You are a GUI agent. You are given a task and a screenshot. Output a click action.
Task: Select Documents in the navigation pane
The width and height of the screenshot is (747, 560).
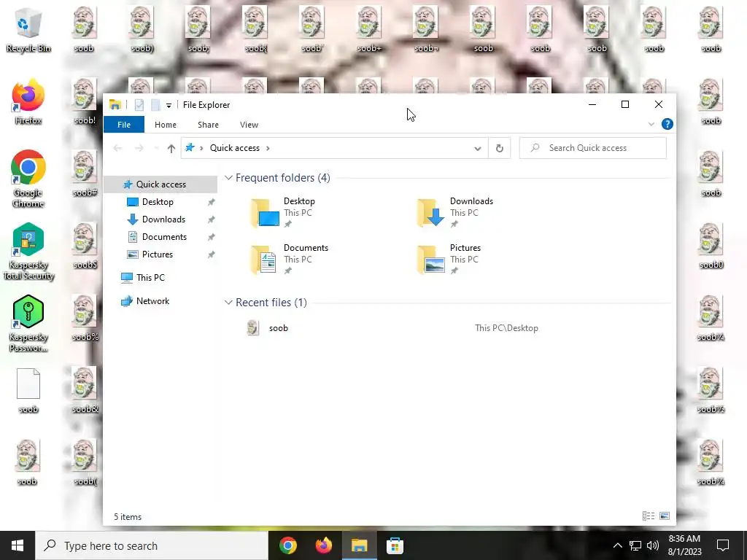(x=164, y=237)
